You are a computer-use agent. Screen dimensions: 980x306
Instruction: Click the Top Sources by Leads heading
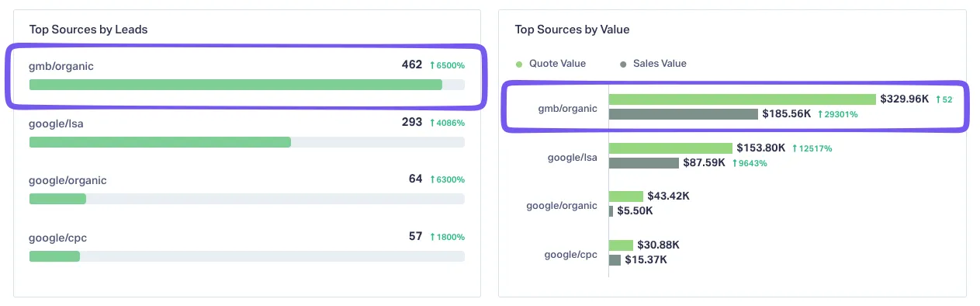pyautogui.click(x=88, y=30)
